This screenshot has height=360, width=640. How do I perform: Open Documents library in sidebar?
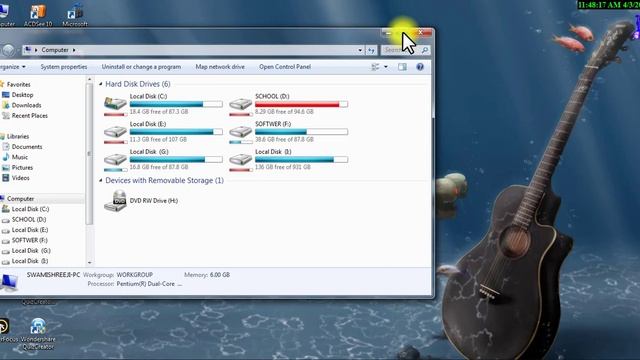pyautogui.click(x=27, y=147)
